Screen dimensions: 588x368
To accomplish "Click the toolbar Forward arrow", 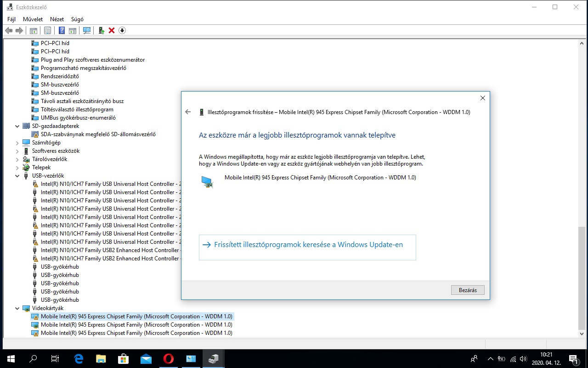I will click(19, 30).
